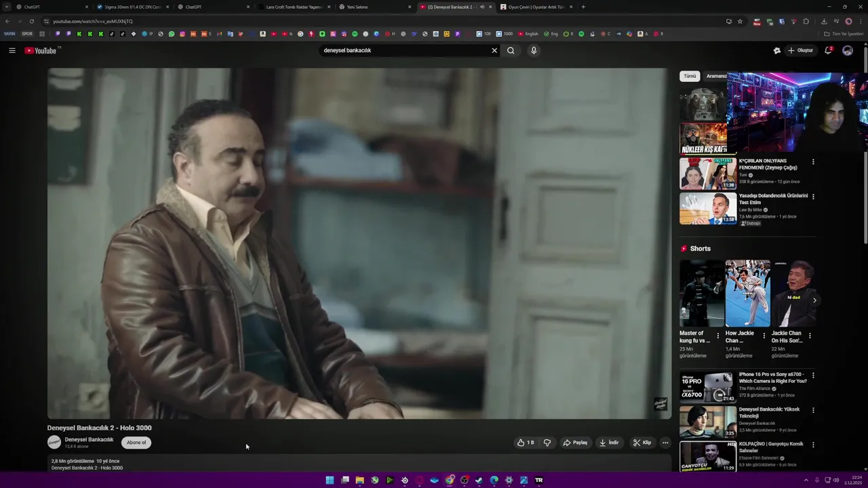The height and width of the screenshot is (488, 868).
Task: Dislike the video with thumbs down
Action: click(547, 443)
